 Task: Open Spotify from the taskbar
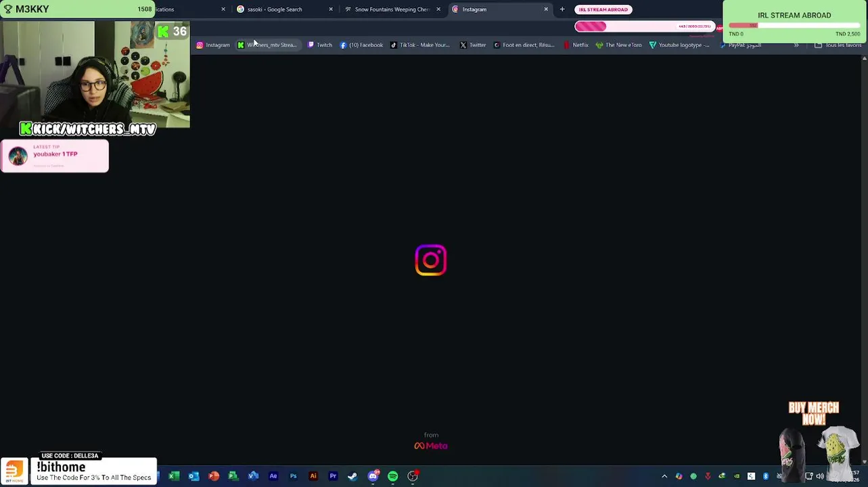coord(392,476)
